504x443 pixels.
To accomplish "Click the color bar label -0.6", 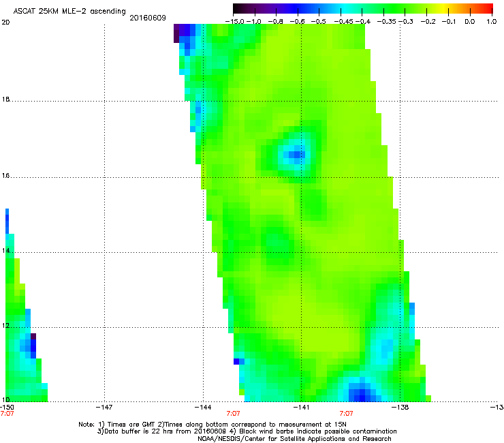I will tap(298, 22).
